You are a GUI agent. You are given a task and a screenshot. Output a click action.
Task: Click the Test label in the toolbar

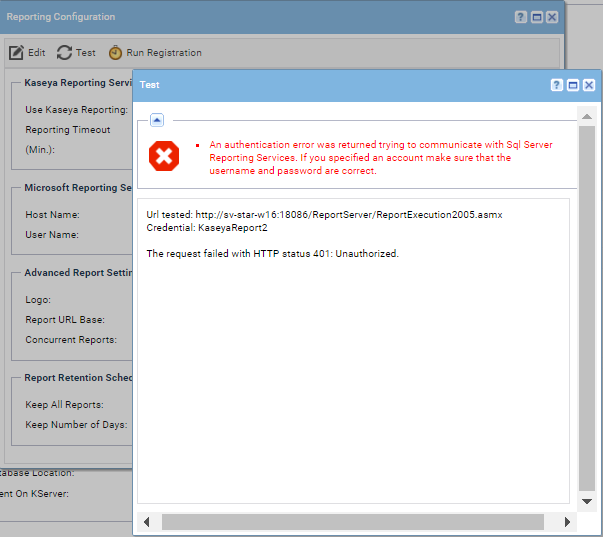click(85, 52)
